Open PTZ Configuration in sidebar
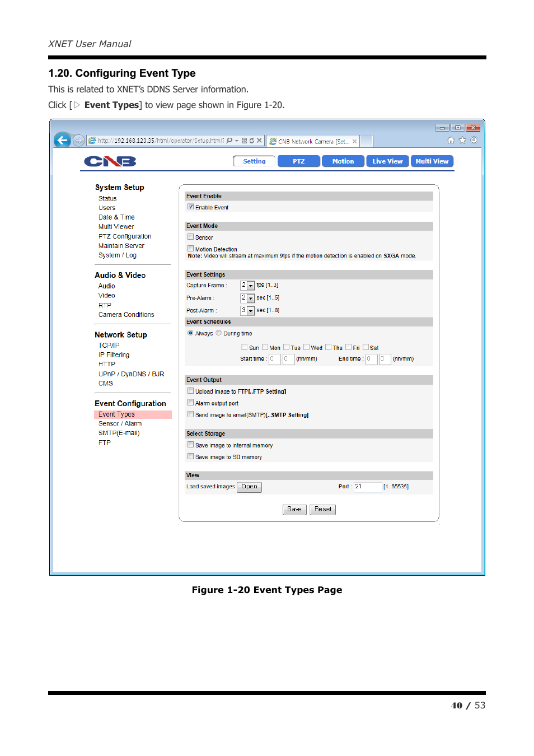Viewport: 534px width, 756px height. [125, 236]
